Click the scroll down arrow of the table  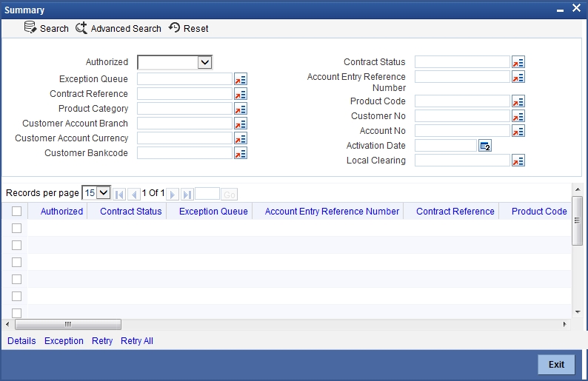coord(578,311)
